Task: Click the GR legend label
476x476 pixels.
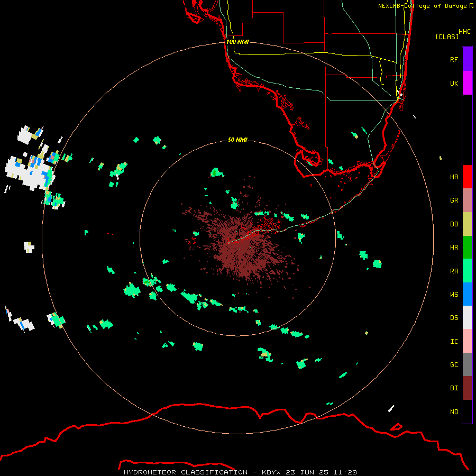Action: 454,200
